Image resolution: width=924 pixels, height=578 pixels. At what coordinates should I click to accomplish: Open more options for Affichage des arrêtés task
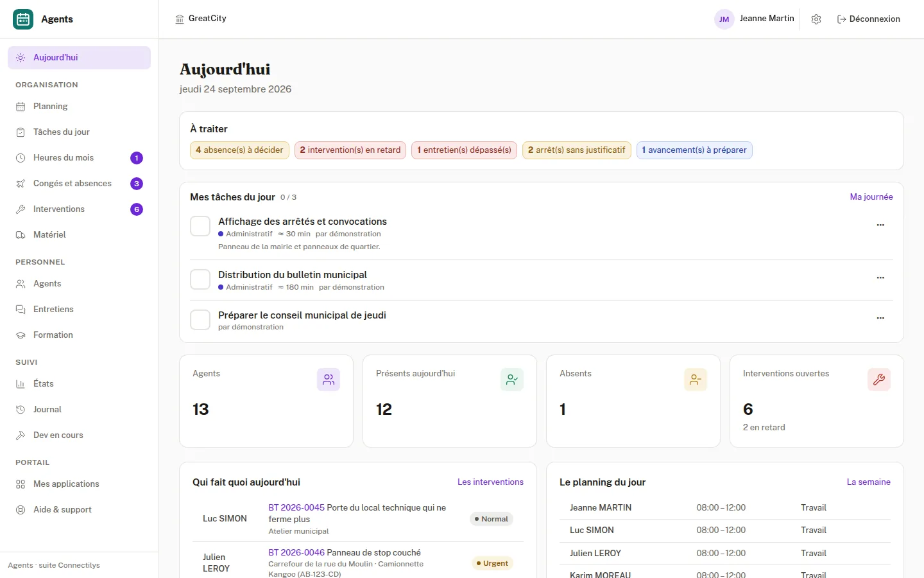(x=880, y=225)
